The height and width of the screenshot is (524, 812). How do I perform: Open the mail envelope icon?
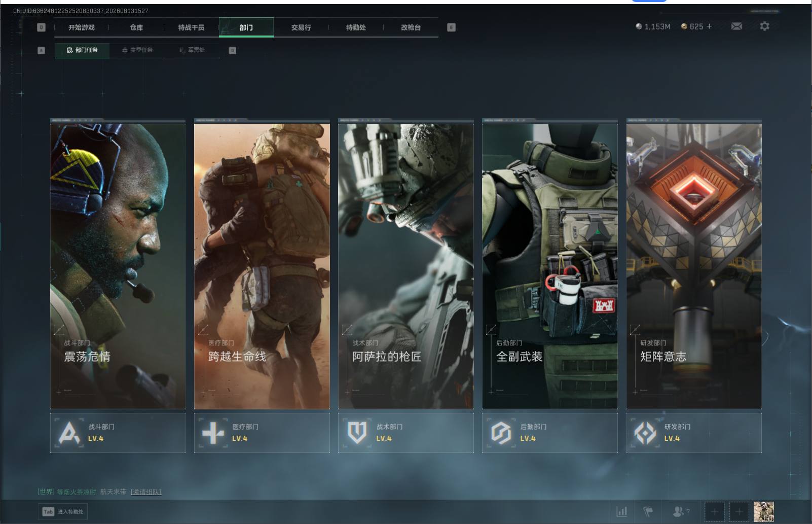[x=736, y=26]
